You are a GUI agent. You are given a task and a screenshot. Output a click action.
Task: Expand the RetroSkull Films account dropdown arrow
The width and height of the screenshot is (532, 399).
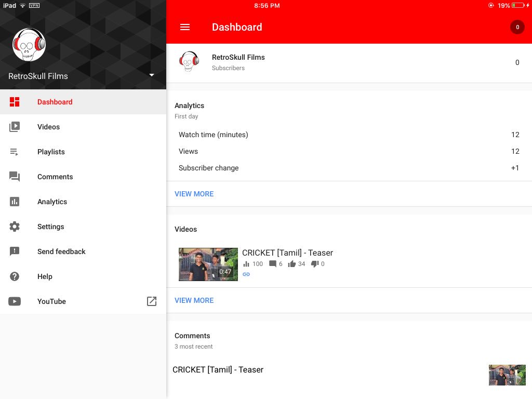[152, 75]
